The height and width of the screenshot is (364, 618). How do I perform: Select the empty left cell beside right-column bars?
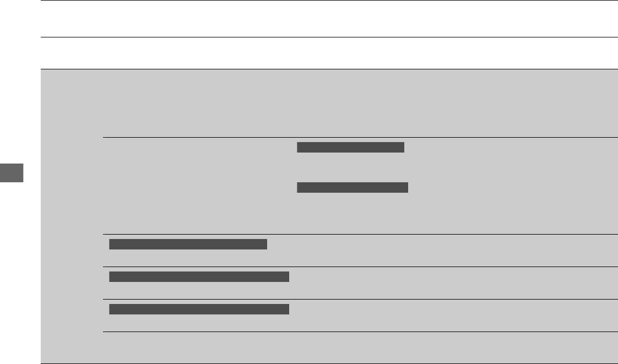click(197, 186)
